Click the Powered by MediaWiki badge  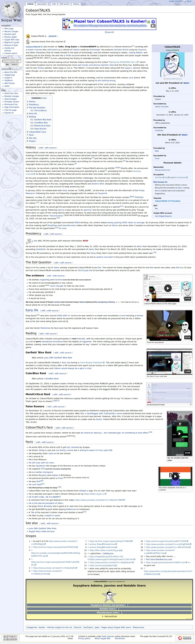coord(185,638)
